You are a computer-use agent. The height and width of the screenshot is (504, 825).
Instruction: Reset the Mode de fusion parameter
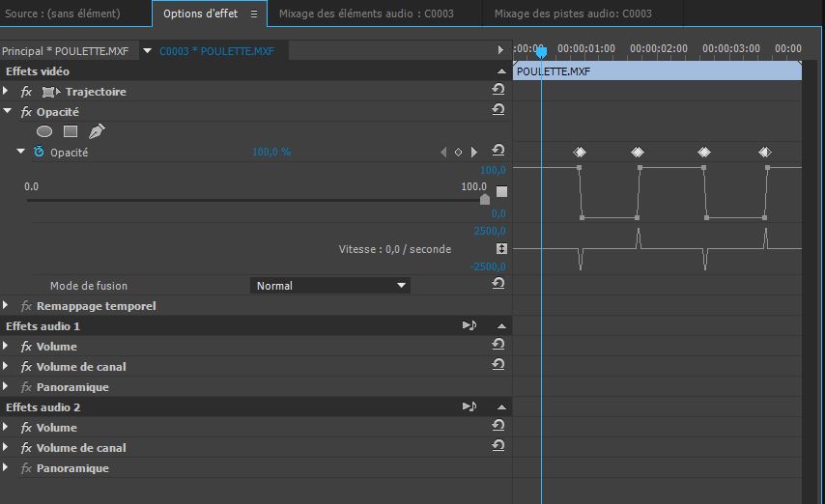click(498, 284)
